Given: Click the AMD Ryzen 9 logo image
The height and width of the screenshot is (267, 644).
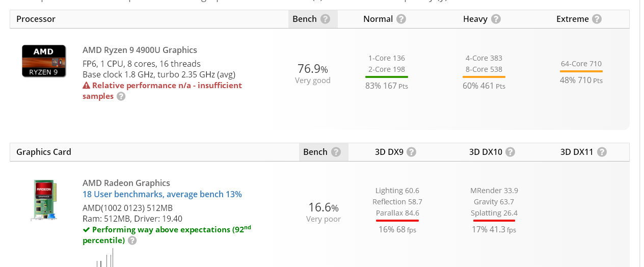Looking at the screenshot, I should [44, 61].
